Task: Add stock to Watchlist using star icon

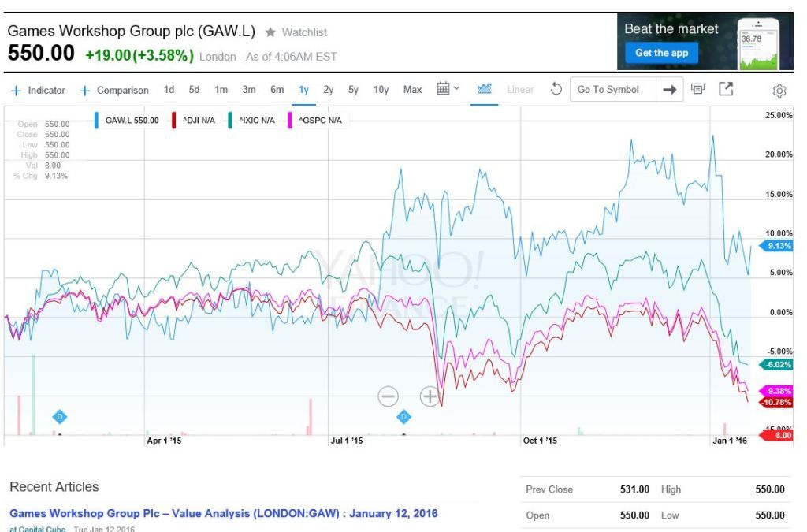Action: (x=270, y=32)
